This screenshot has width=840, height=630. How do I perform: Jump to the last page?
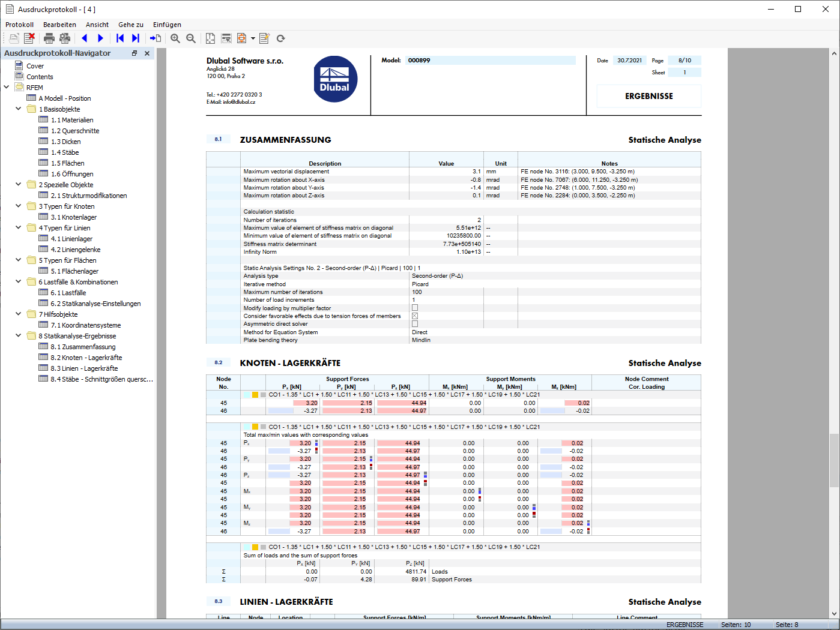click(136, 38)
